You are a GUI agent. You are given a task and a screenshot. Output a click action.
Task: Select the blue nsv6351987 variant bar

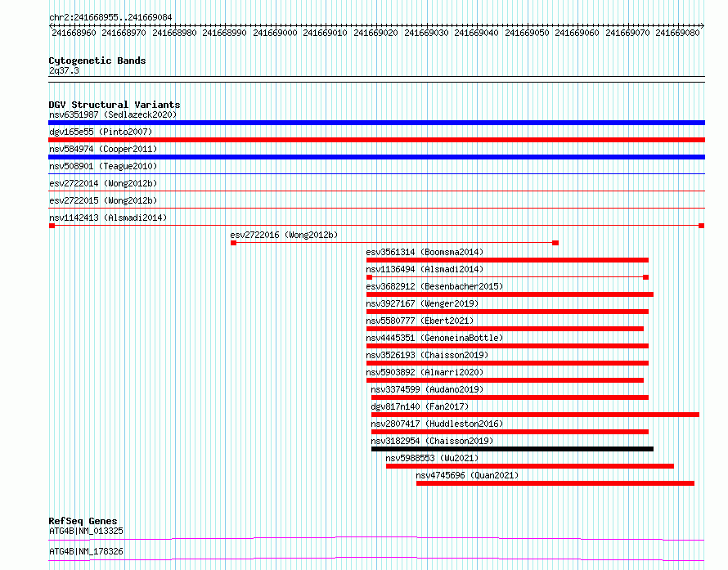(376, 123)
